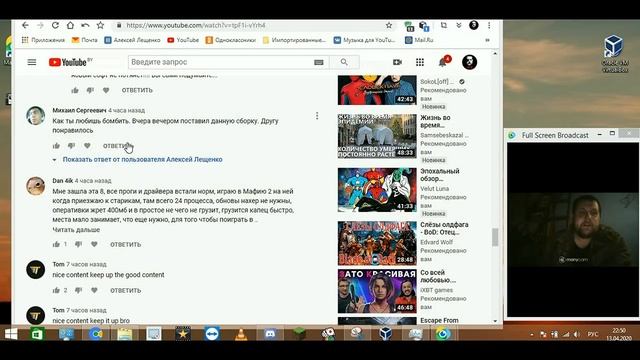Image resolution: width=640 pixels, height=360 pixels.
Task: Click the YouTube search input field
Action: 220,62
